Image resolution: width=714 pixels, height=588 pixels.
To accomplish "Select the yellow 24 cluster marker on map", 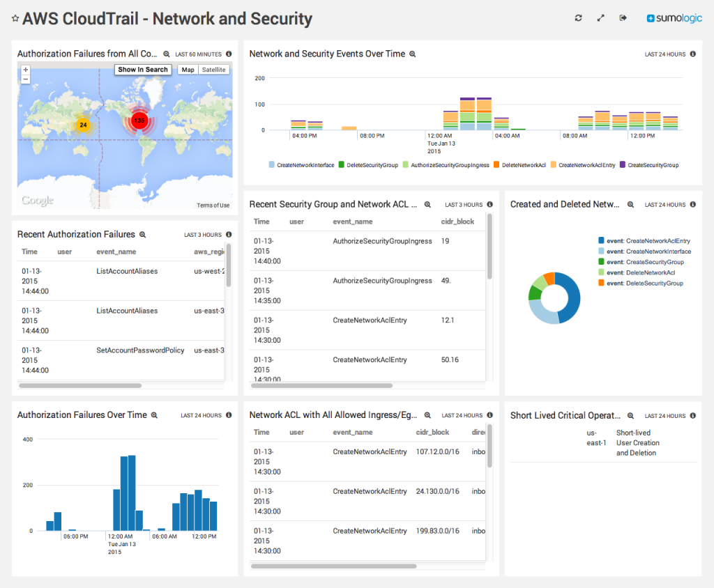I will click(83, 125).
